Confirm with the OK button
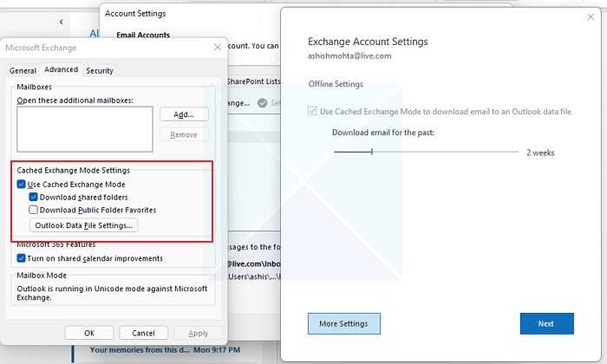Image resolution: width=607 pixels, height=364 pixels. pyautogui.click(x=89, y=333)
